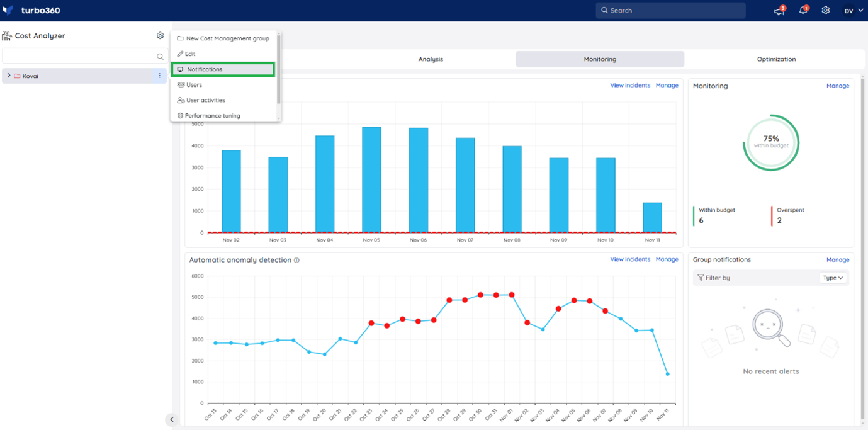Expand the Kovai folder in the sidebar
This screenshot has height=430, width=868.
pos(8,76)
